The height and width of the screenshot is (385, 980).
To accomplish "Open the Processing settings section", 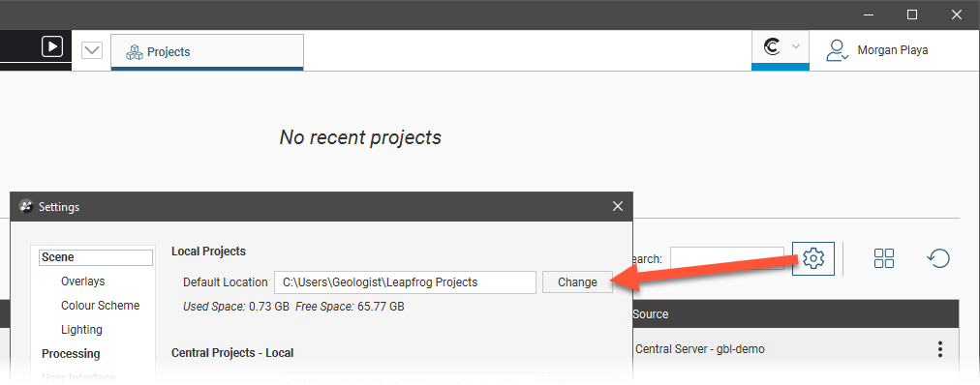I will [71, 354].
